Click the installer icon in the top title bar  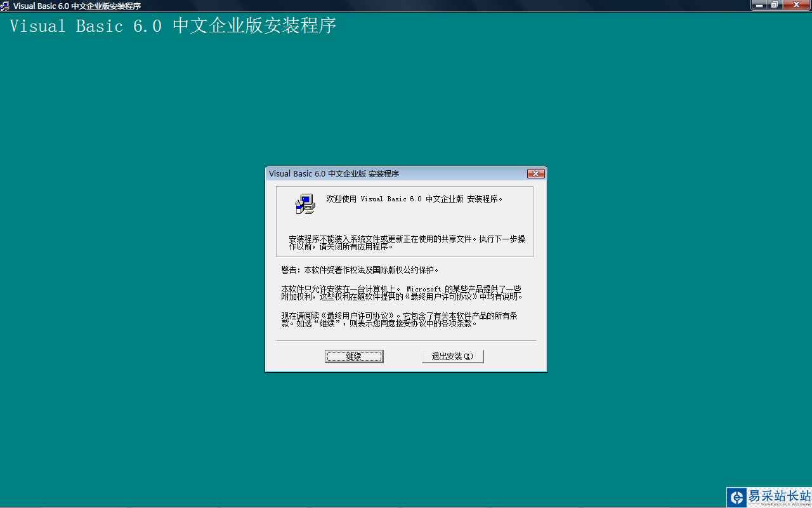coord(6,6)
